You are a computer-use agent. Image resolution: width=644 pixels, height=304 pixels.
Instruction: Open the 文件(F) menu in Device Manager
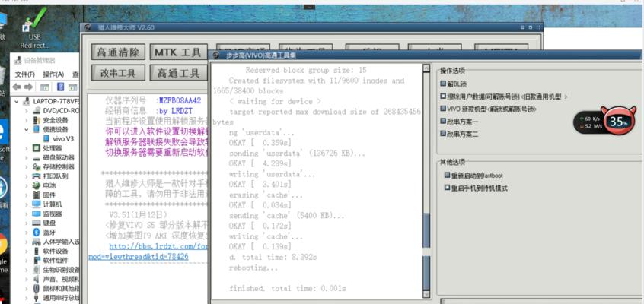24,74
